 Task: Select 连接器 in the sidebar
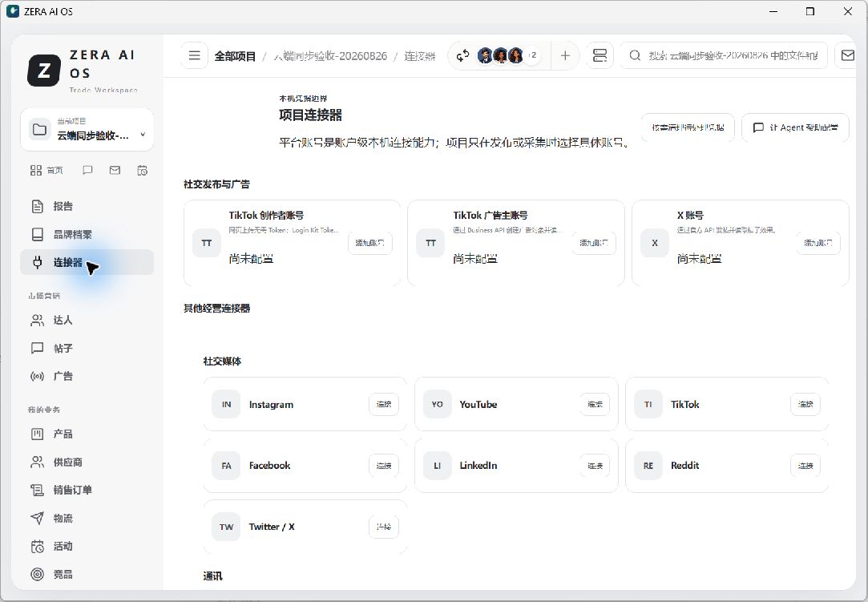click(x=87, y=262)
